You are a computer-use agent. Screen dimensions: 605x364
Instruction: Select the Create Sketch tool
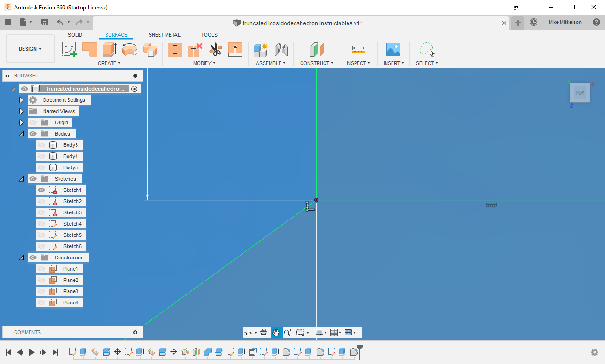click(x=69, y=49)
